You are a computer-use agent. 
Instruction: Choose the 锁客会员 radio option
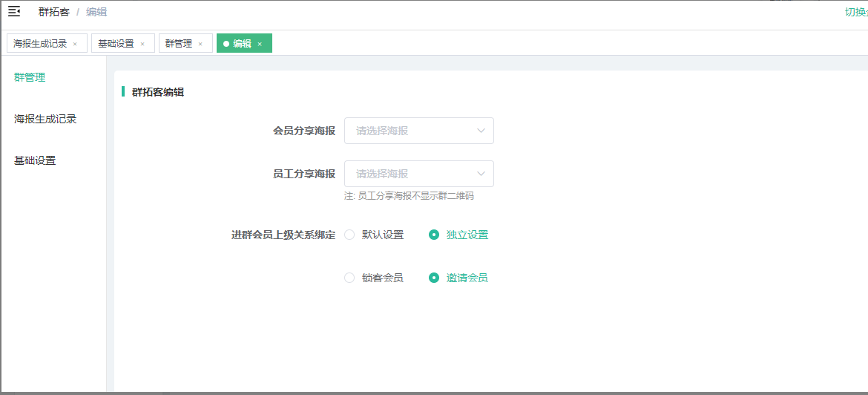349,278
